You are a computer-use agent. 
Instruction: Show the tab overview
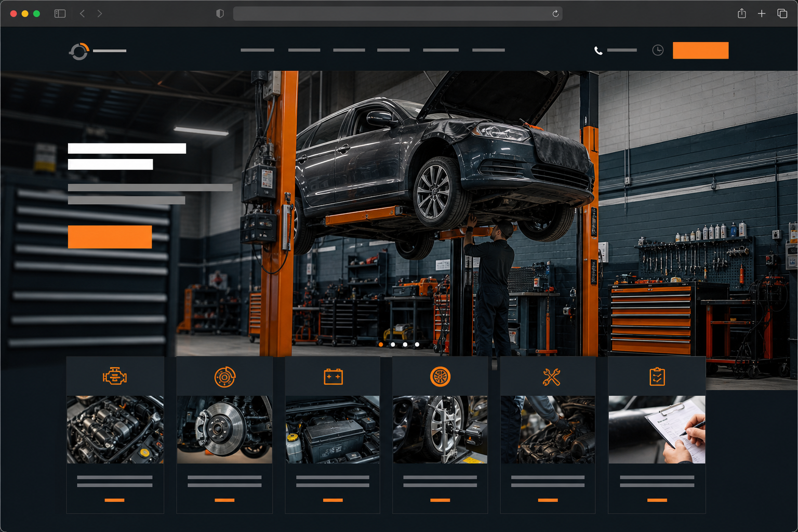782,14
